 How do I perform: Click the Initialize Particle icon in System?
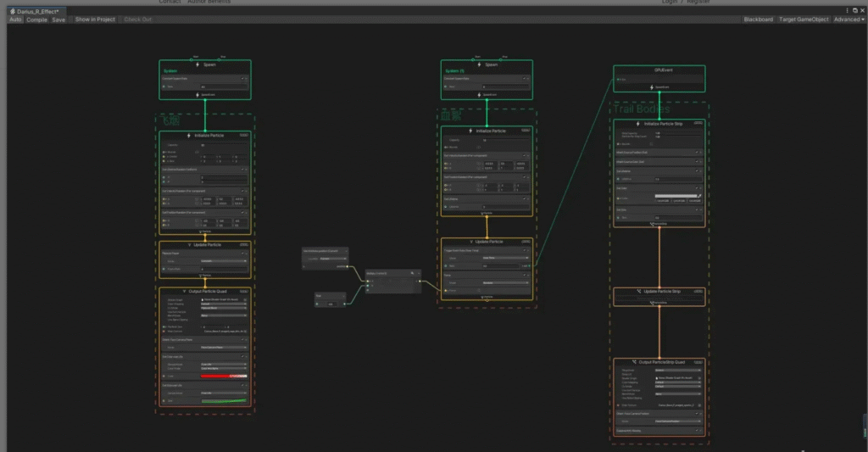pos(189,135)
